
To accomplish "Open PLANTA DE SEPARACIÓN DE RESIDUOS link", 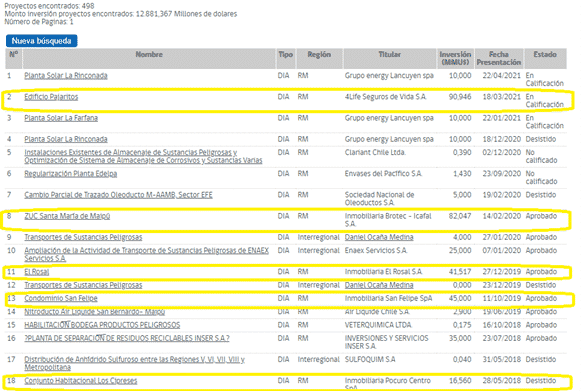I will point(127,338).
